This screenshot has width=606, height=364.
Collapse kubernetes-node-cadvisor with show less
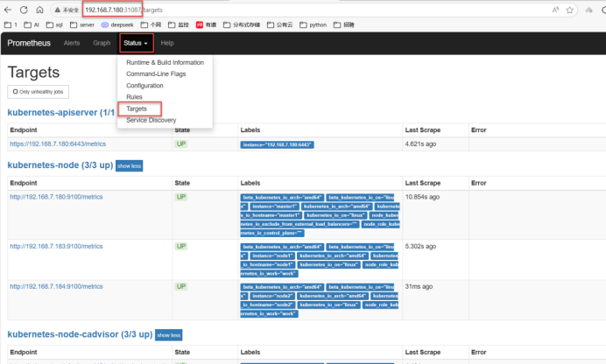pyautogui.click(x=168, y=335)
